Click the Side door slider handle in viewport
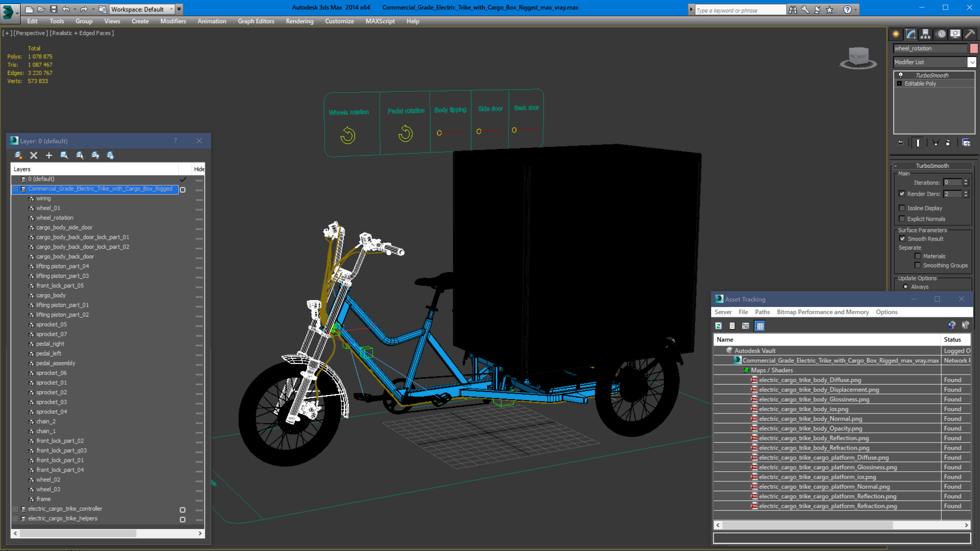This screenshot has width=980, height=551. (x=478, y=132)
